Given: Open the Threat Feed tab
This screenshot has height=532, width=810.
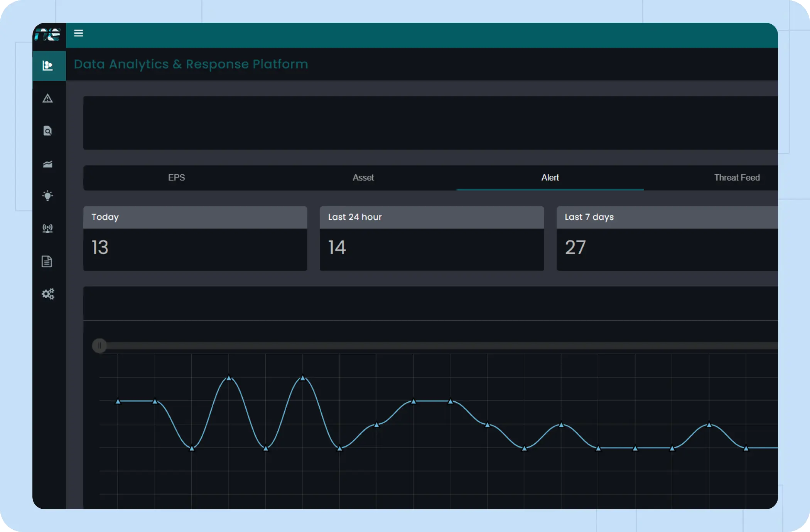Looking at the screenshot, I should (x=736, y=178).
